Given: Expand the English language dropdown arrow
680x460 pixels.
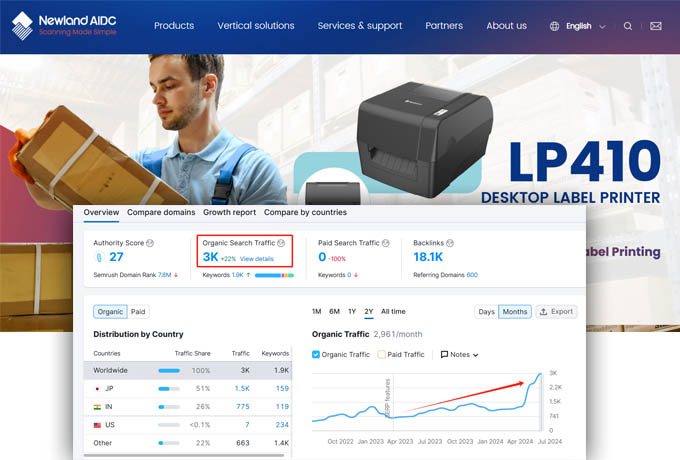Looking at the screenshot, I should (602, 26).
